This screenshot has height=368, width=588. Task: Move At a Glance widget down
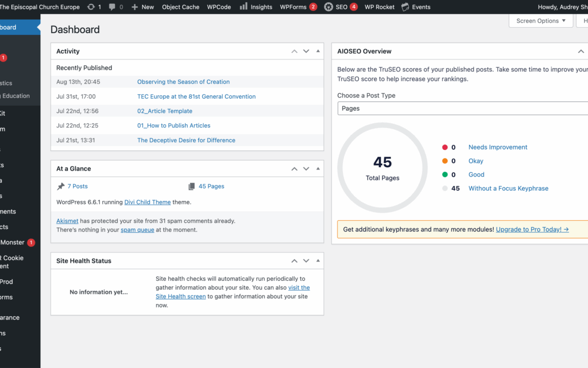tap(306, 168)
